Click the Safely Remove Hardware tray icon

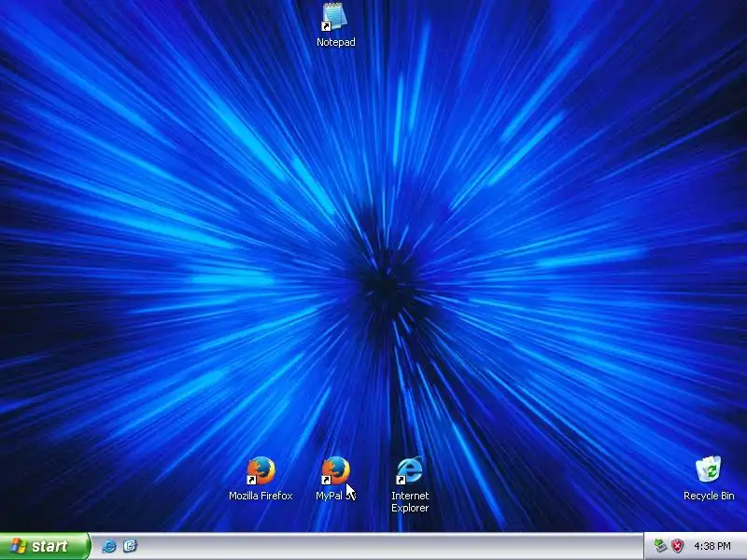tap(660, 546)
